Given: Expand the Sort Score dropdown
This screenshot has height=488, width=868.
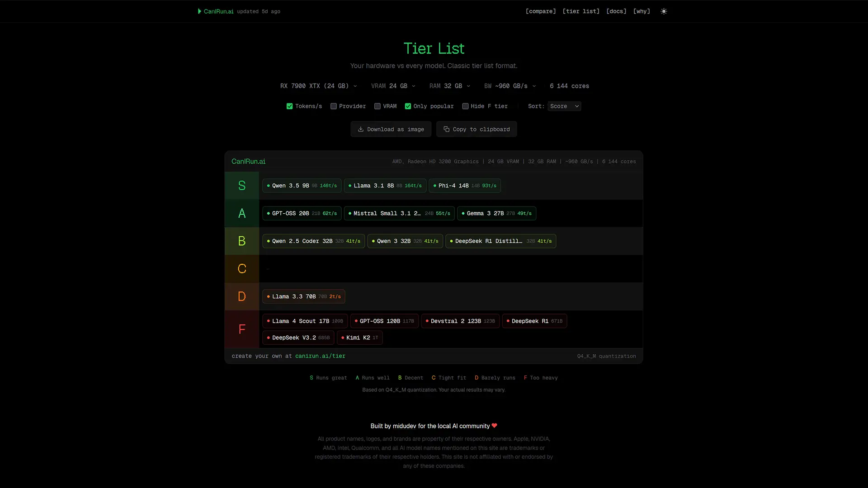Looking at the screenshot, I should pos(564,106).
